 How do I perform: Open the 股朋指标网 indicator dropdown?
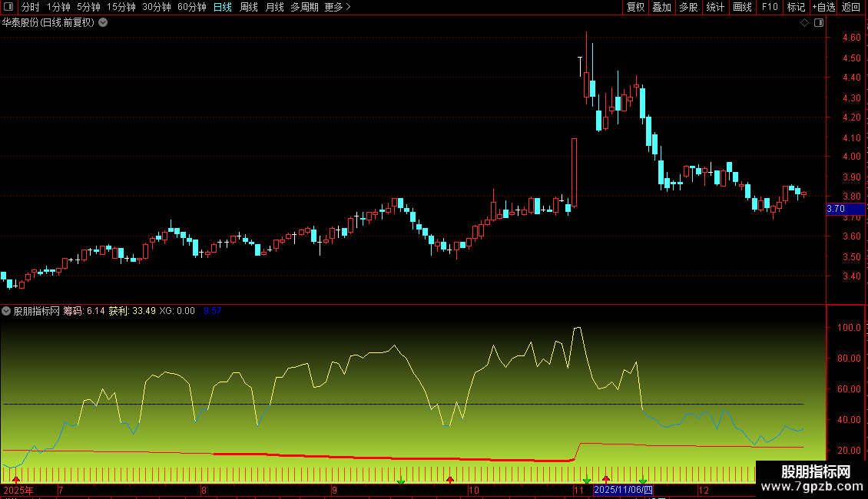pyautogui.click(x=6, y=311)
